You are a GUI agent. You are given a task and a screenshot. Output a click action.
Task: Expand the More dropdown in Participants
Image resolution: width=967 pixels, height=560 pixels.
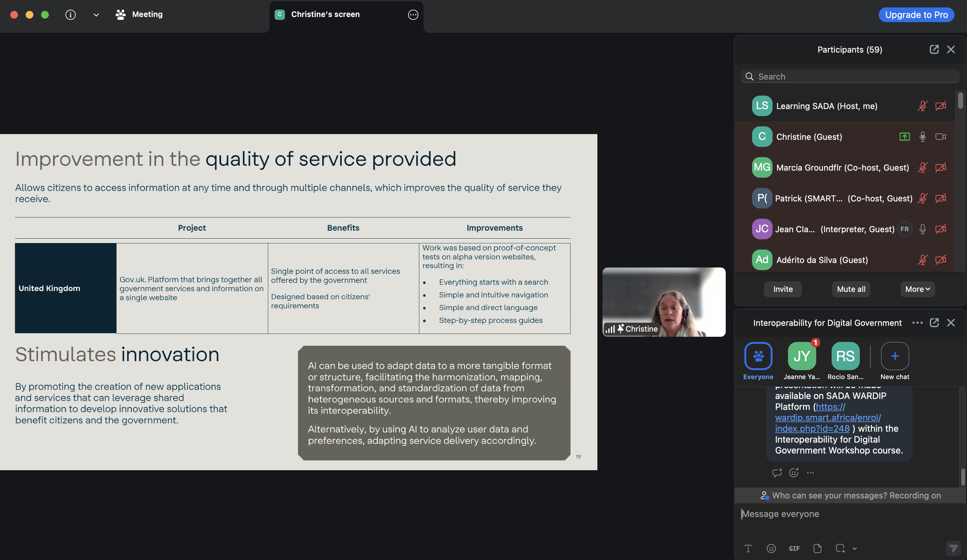point(918,289)
